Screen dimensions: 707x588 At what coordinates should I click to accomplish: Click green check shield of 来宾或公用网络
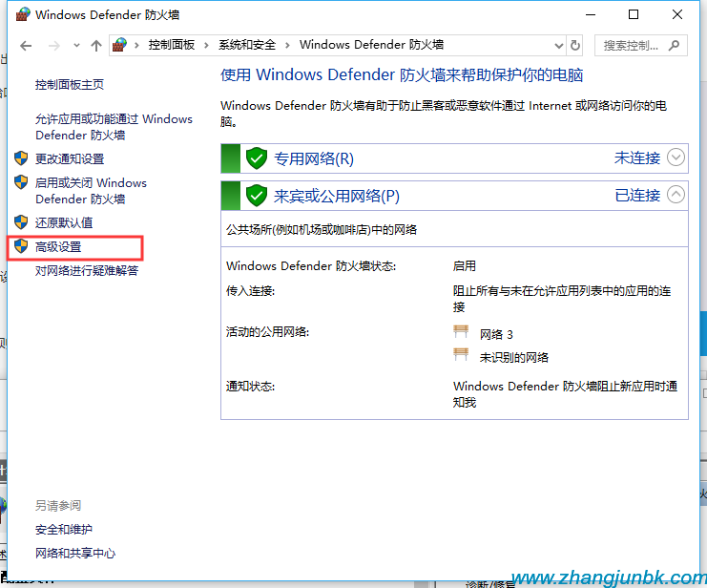pyautogui.click(x=257, y=196)
